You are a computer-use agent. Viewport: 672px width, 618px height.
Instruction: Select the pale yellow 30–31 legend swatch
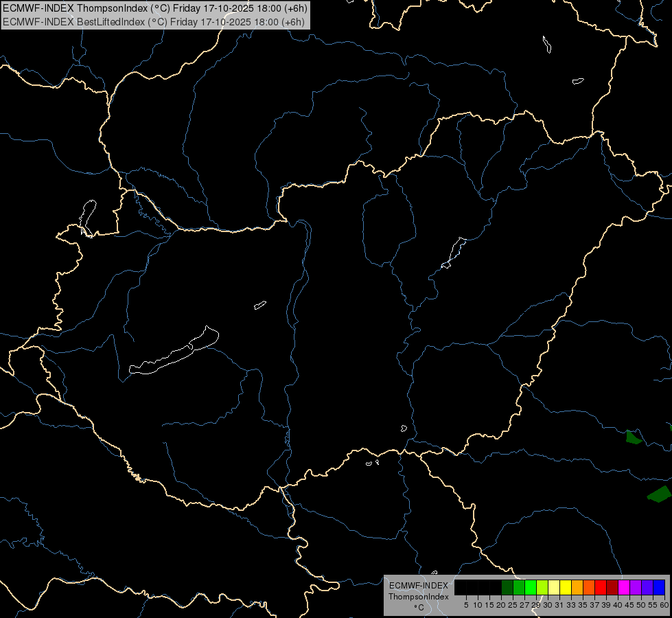pyautogui.click(x=554, y=587)
